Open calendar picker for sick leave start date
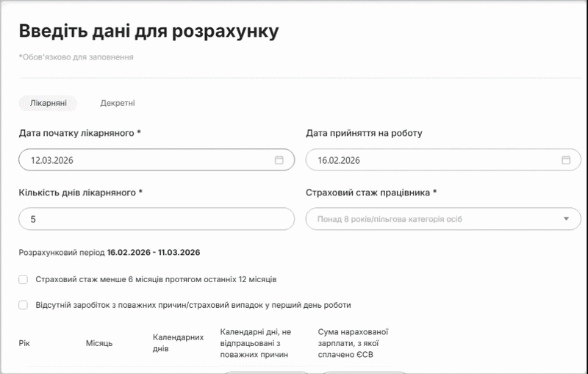Image resolution: width=588 pixels, height=374 pixels. coord(279,160)
